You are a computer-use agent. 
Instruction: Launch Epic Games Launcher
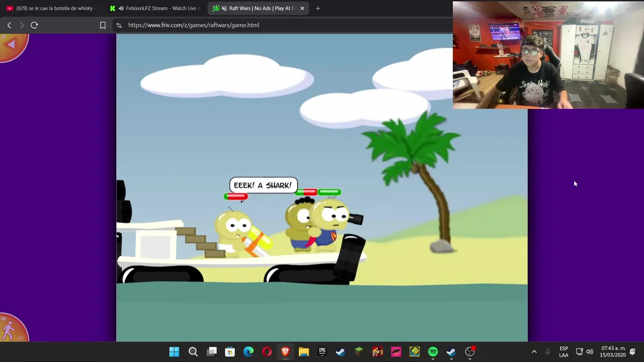click(x=322, y=352)
